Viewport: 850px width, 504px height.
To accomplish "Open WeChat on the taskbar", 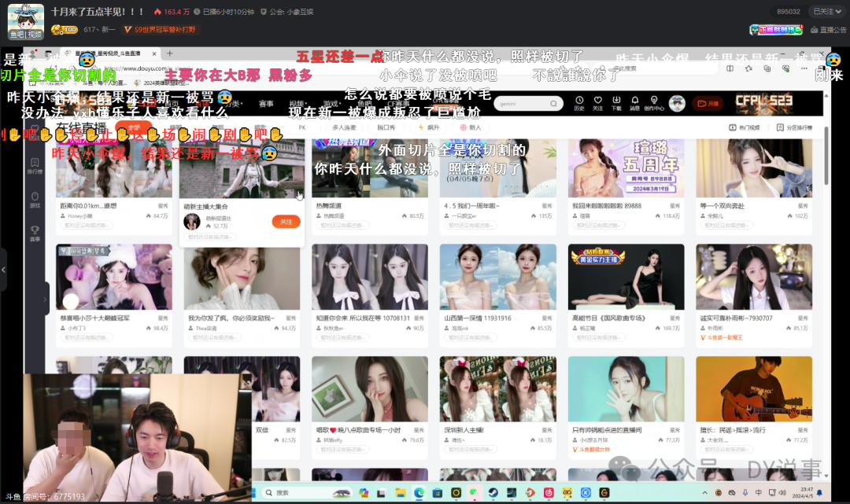I will pos(475,493).
